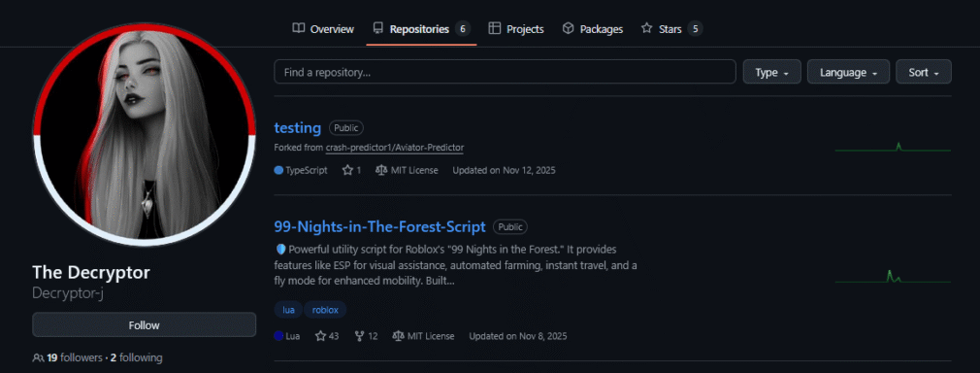This screenshot has height=373, width=980.
Task: Click the Decryptor-j username text
Action: [68, 293]
